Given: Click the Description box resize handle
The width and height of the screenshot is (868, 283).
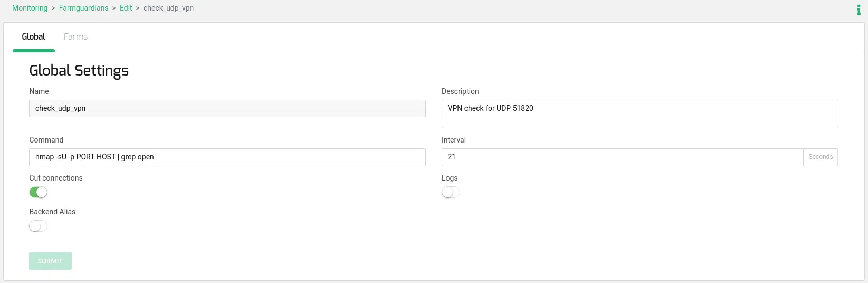Looking at the screenshot, I should (x=835, y=126).
